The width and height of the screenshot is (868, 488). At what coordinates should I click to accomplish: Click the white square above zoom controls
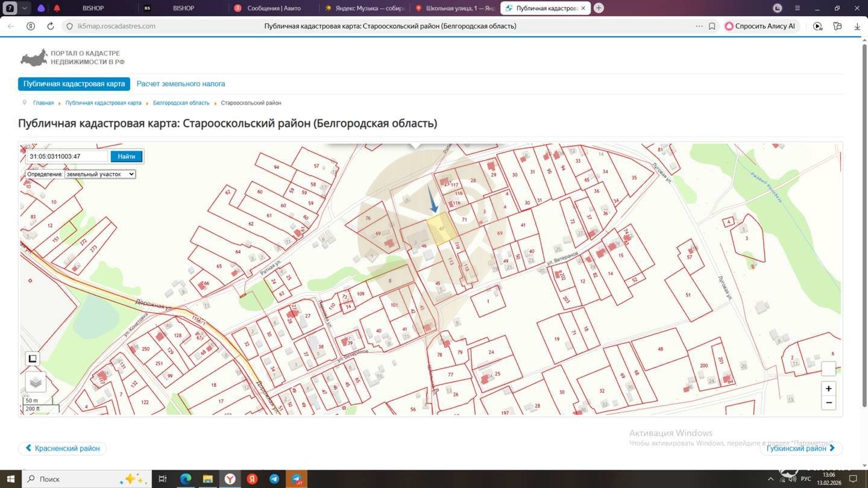coord(829,369)
